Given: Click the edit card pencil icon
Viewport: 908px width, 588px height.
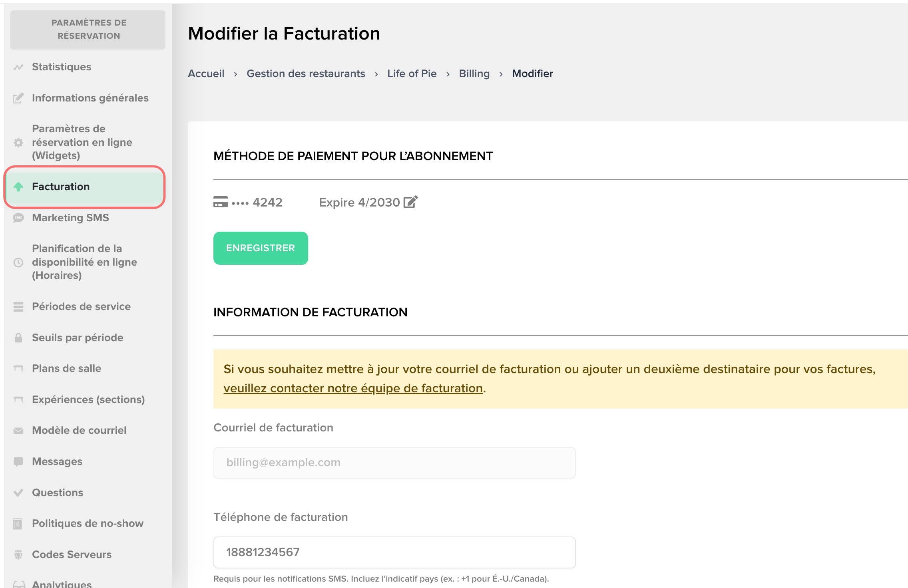Looking at the screenshot, I should click(x=410, y=202).
